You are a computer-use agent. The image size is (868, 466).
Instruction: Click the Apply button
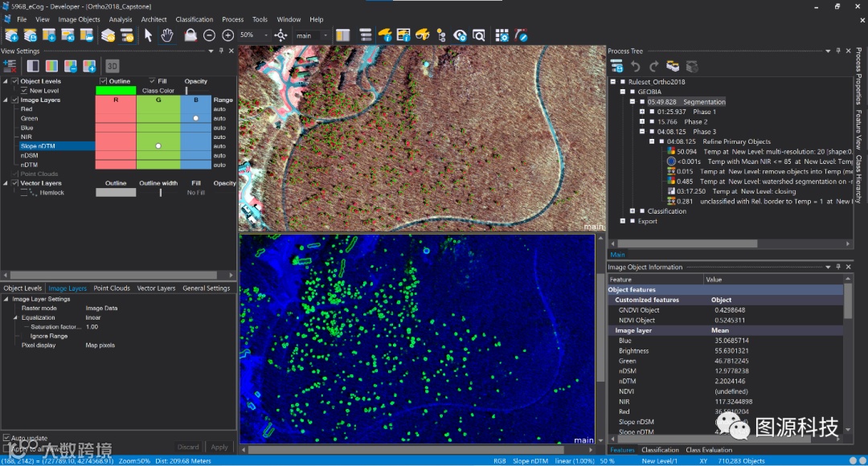(x=219, y=447)
